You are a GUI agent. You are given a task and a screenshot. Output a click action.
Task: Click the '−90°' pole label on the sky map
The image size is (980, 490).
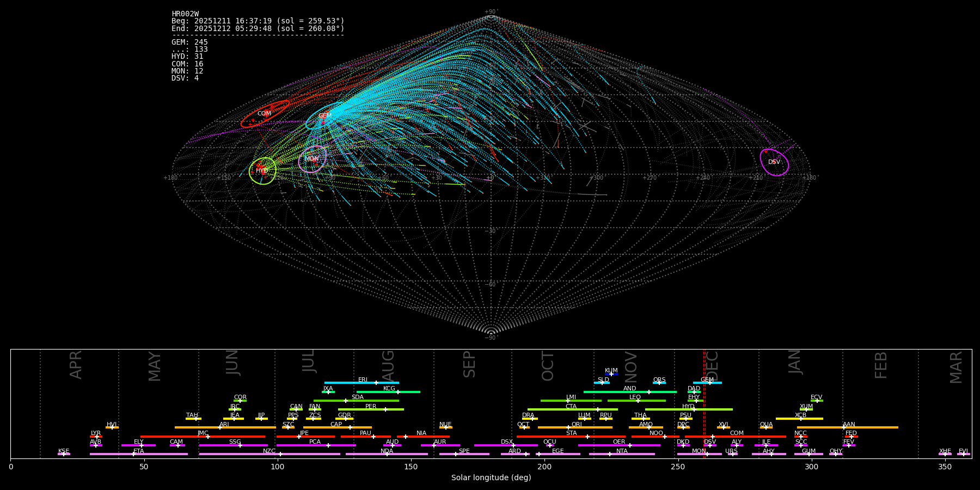[x=491, y=338]
